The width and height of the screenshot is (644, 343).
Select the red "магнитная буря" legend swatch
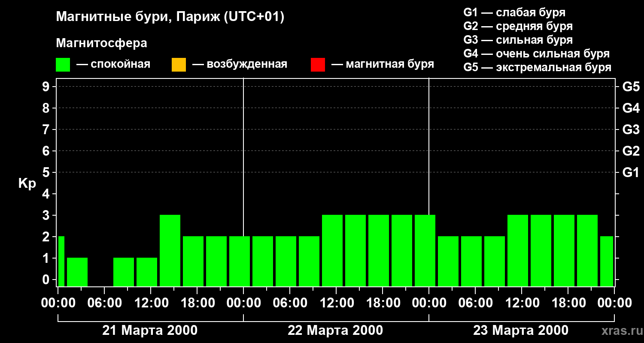click(x=318, y=65)
